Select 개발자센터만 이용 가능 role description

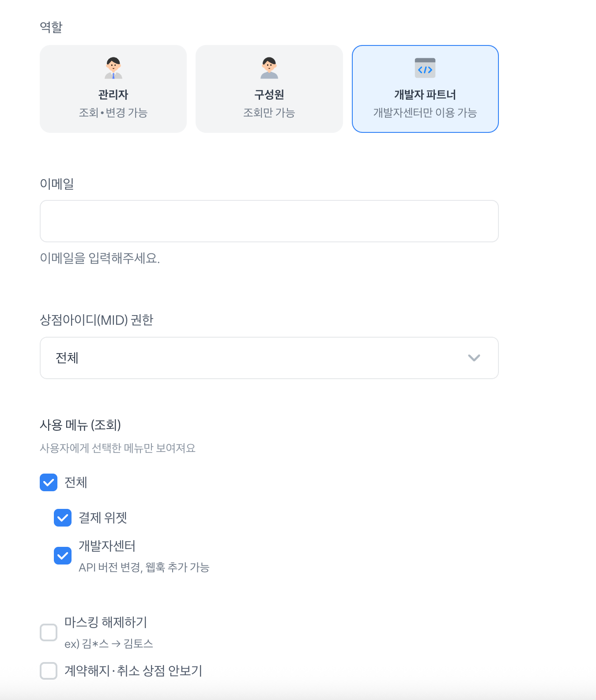[x=425, y=113]
